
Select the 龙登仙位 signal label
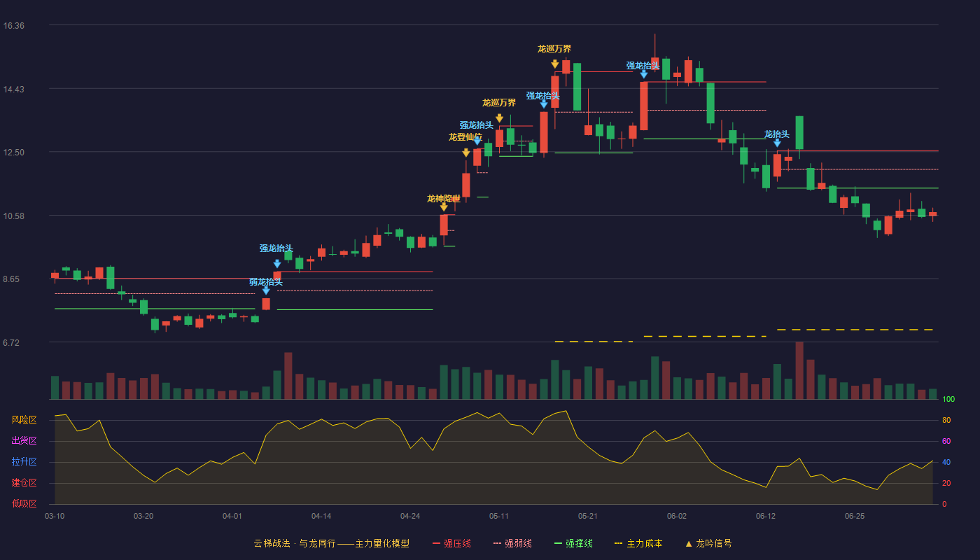(x=465, y=137)
